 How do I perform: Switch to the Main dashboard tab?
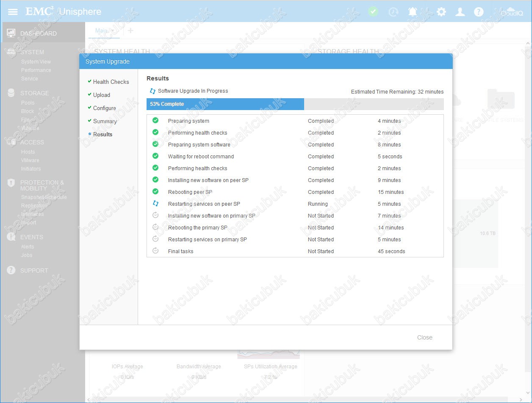pyautogui.click(x=101, y=30)
